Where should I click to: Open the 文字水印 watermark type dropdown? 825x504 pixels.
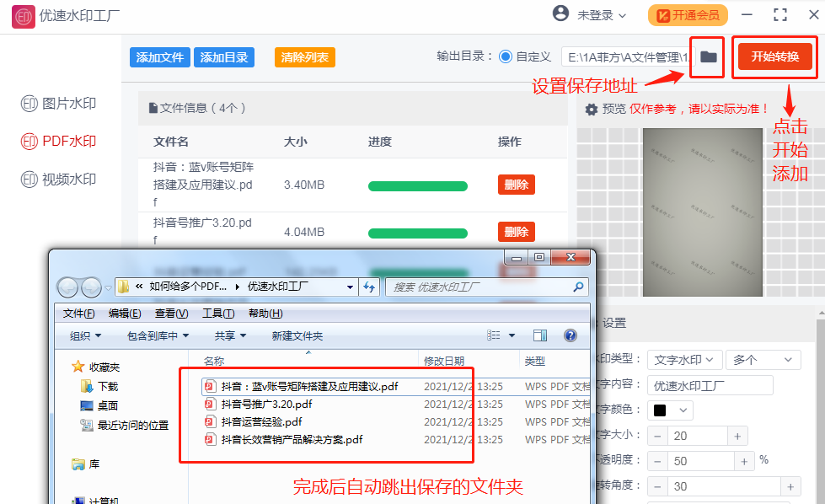(x=684, y=360)
